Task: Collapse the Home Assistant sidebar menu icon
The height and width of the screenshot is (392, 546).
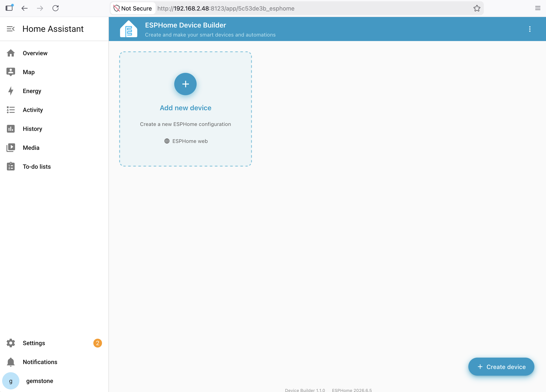Action: [x=11, y=29]
